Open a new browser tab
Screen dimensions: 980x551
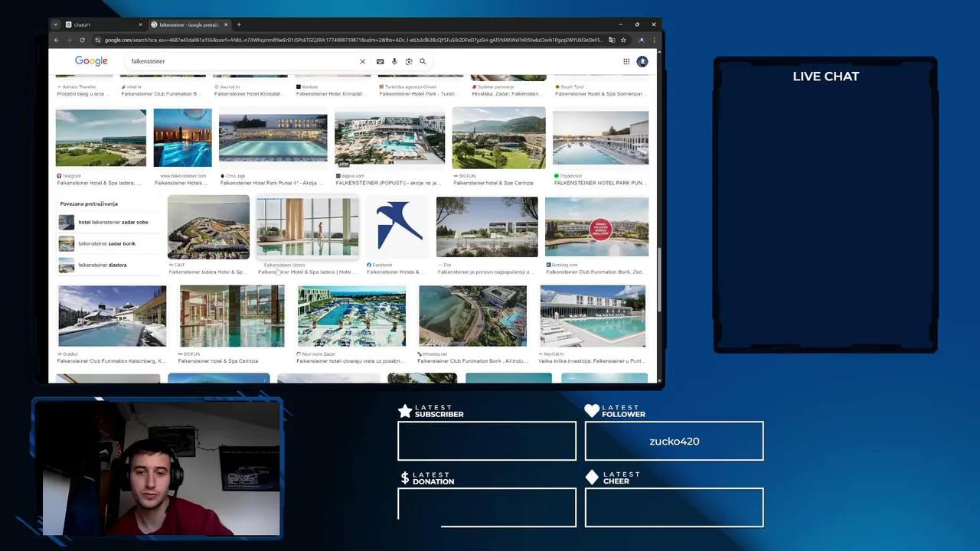tap(239, 24)
